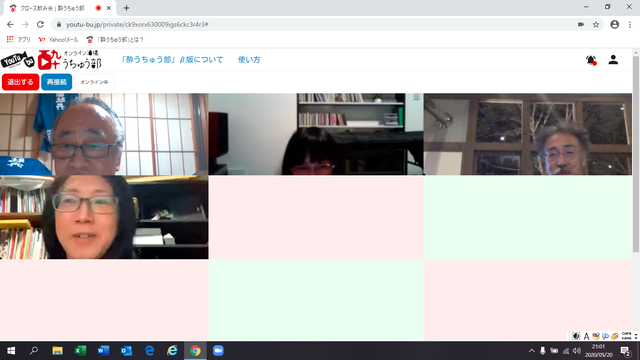This screenshot has width=640, height=360.
Task: Open the 「酔うちゅう部」とは？ bookmark
Action: click(115, 40)
